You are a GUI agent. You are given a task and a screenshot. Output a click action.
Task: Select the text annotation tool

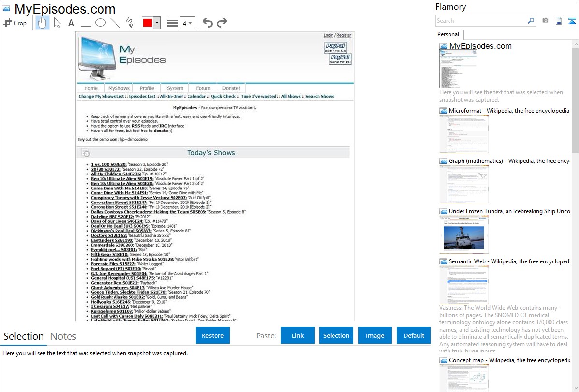(x=71, y=23)
